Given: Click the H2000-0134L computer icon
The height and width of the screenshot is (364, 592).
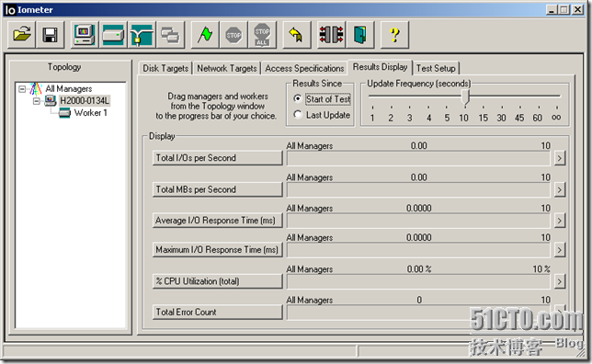Looking at the screenshot, I should click(x=51, y=101).
